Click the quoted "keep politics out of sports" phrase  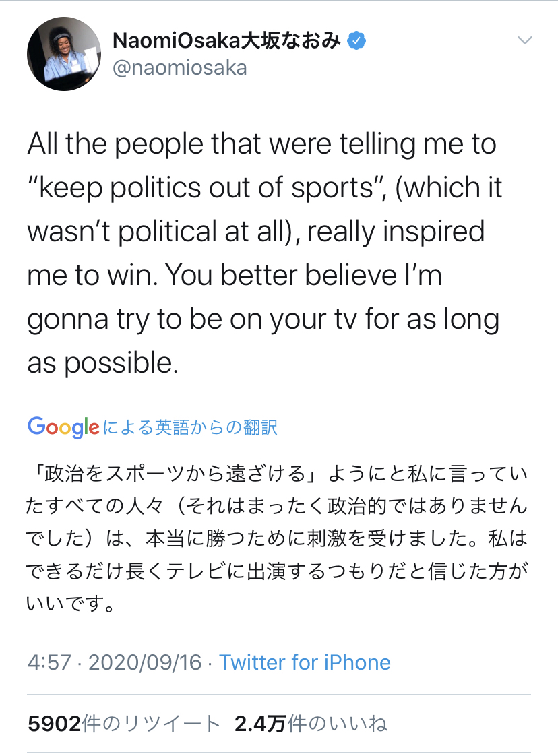pyautogui.click(x=204, y=188)
